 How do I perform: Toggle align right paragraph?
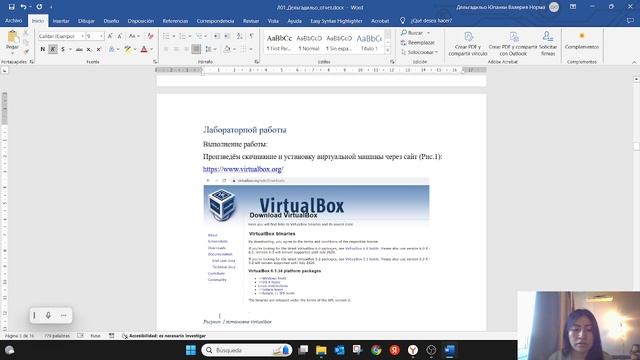[x=186, y=49]
